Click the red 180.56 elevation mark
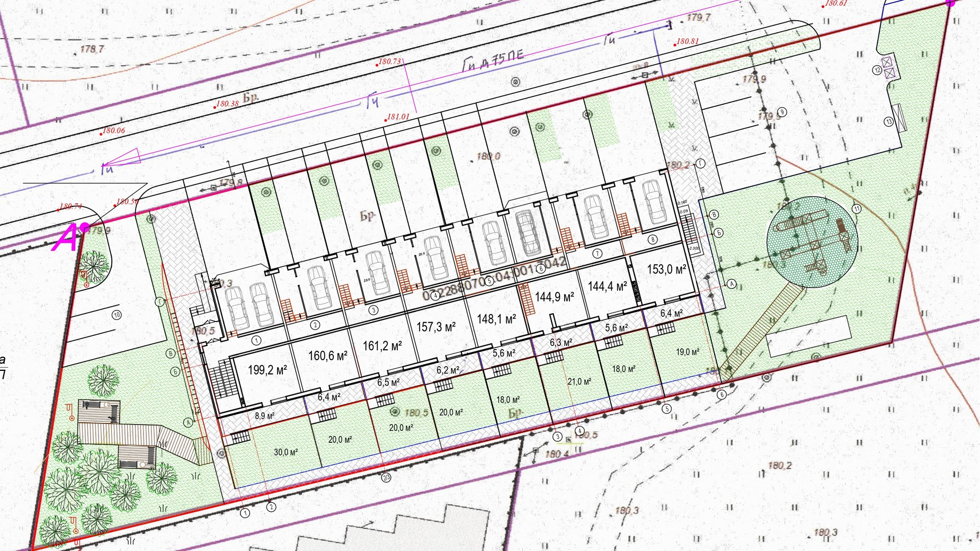The image size is (980, 551). 127,202
